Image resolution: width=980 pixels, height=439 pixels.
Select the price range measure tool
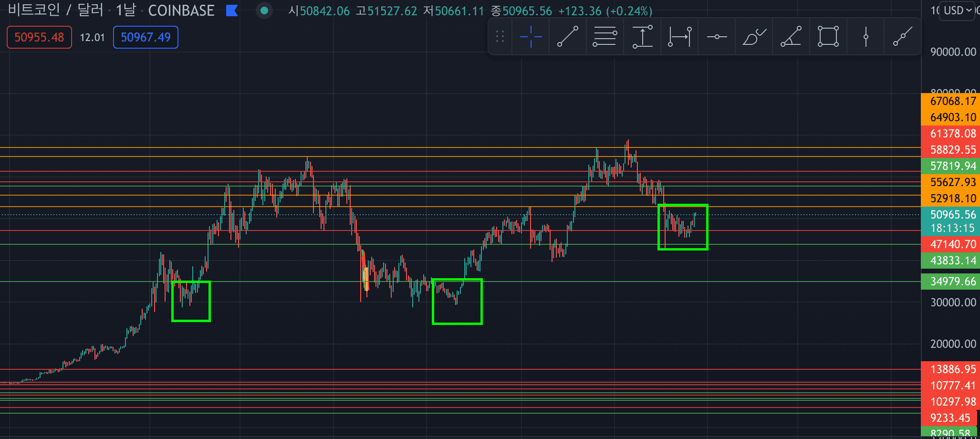click(642, 37)
